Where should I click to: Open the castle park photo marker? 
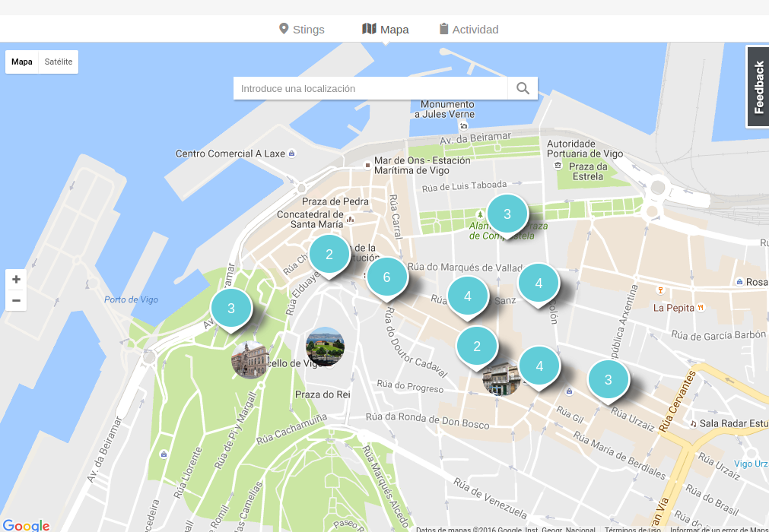[325, 347]
